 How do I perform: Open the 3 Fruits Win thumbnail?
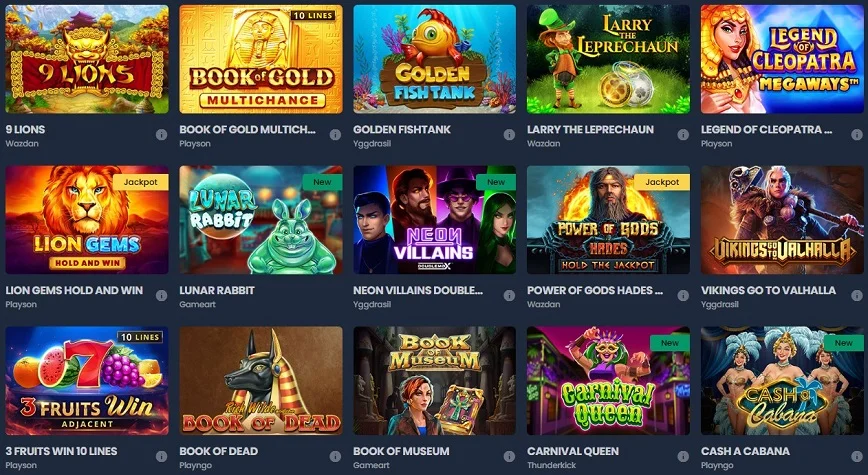pos(87,380)
